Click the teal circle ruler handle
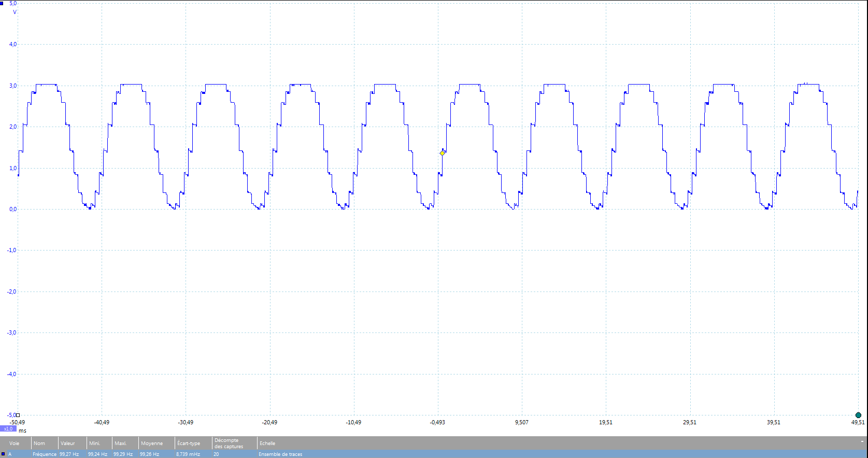The image size is (868, 458). pos(858,415)
